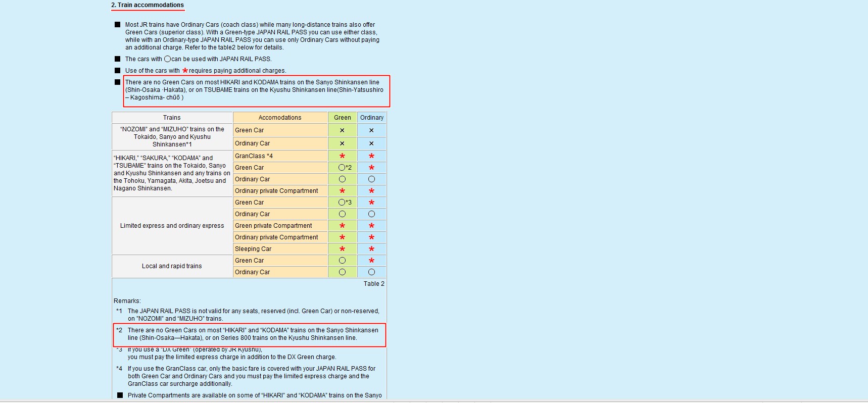Click the "Ordinary" column header
Image resolution: width=868 pixels, height=403 pixels.
click(372, 118)
